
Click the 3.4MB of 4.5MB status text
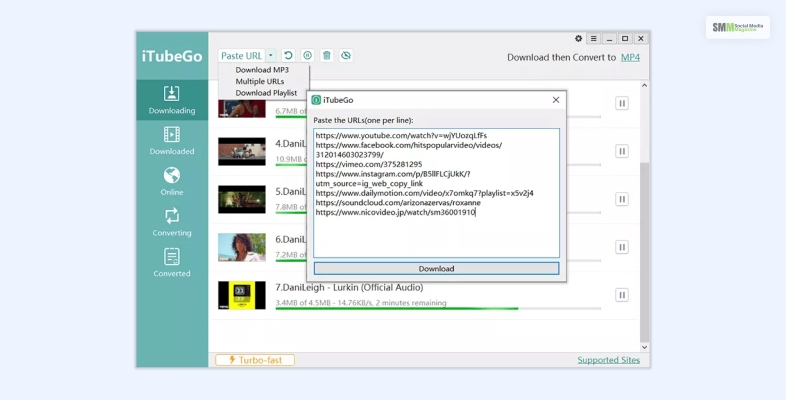pos(361,303)
